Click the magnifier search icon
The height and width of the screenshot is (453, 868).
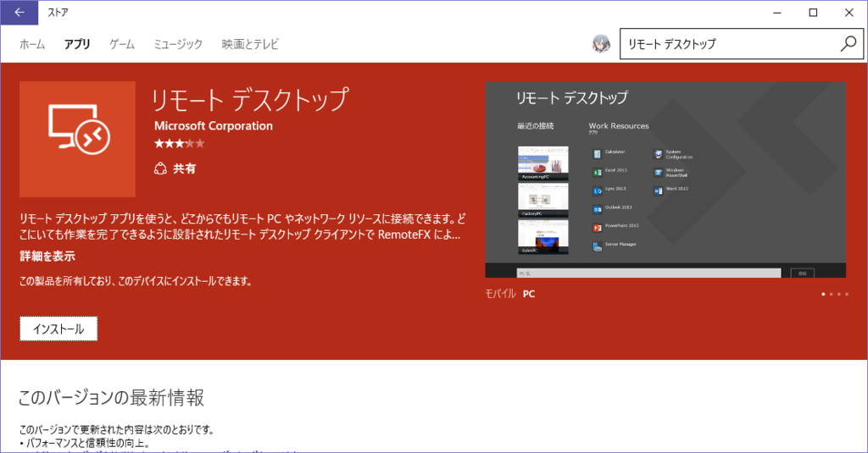tap(848, 44)
